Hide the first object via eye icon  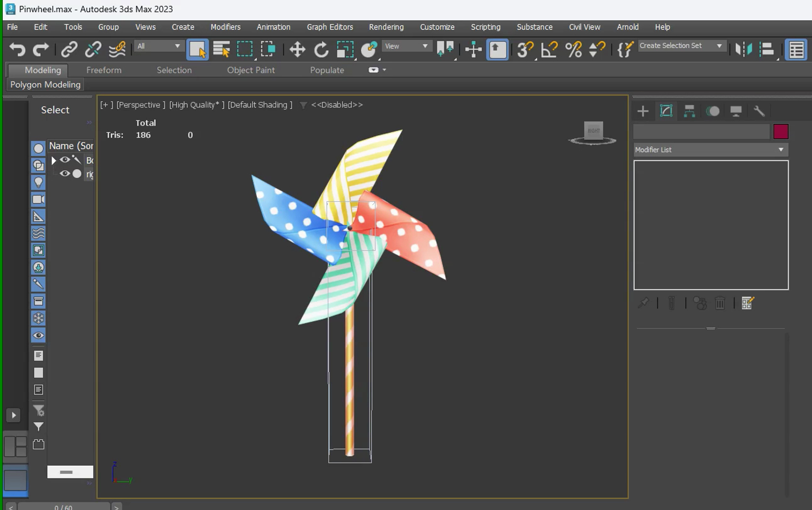[65, 160]
